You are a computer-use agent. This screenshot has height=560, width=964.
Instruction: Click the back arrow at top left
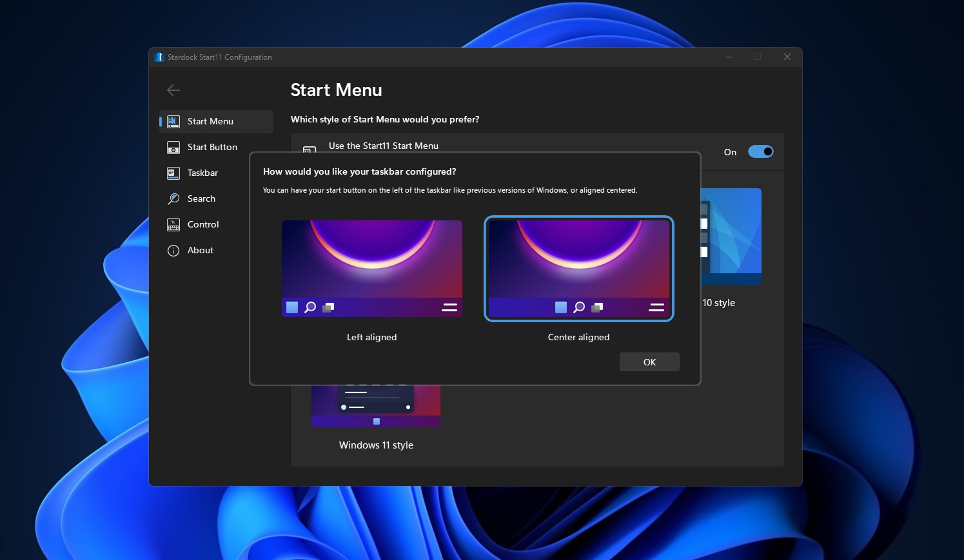click(173, 90)
